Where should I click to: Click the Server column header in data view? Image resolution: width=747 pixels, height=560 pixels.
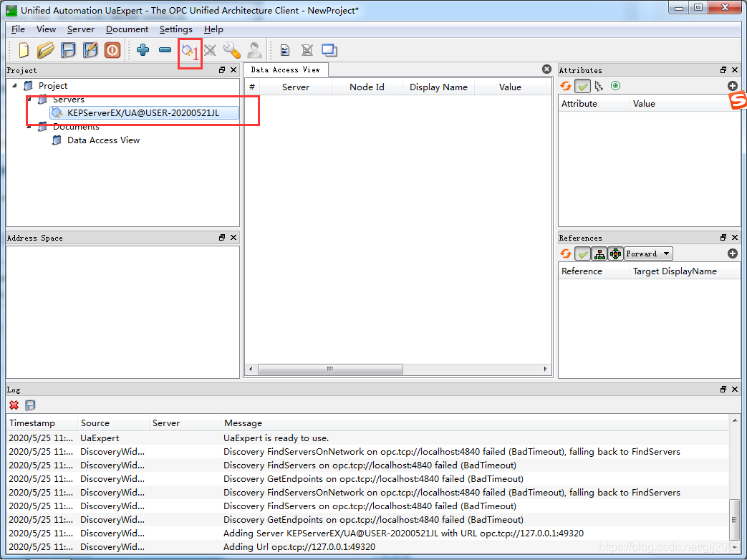click(296, 87)
